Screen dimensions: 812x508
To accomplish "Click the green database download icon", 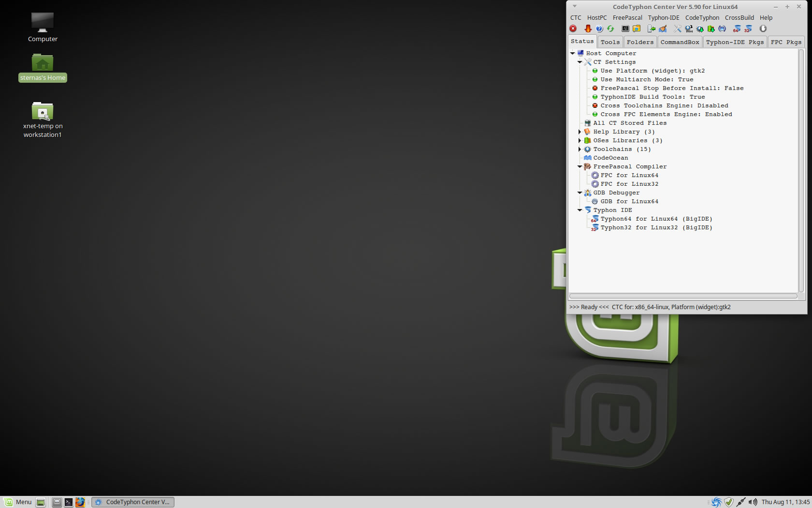I will (x=711, y=29).
